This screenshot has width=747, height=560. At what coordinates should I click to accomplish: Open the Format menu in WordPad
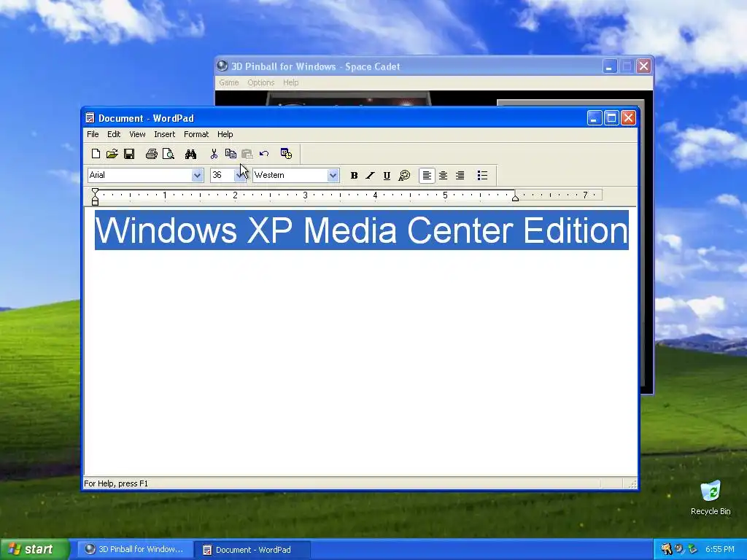click(196, 134)
